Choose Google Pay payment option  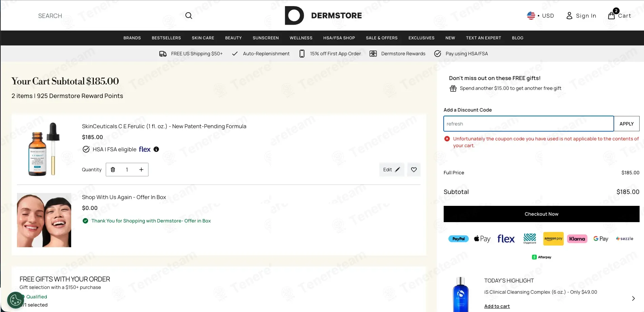pyautogui.click(x=601, y=239)
